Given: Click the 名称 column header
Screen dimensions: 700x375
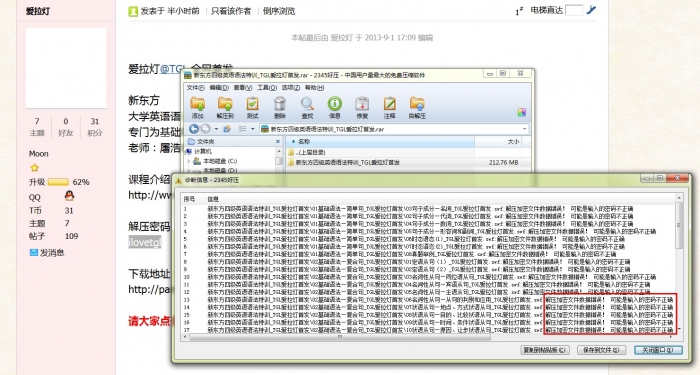Looking at the screenshot, I should tap(380, 142).
